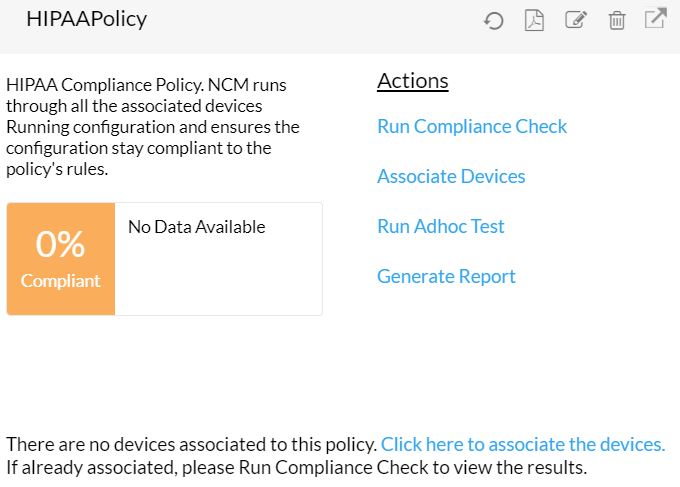Click the HIPAA Compliance Policy description paragraph

pos(152,127)
